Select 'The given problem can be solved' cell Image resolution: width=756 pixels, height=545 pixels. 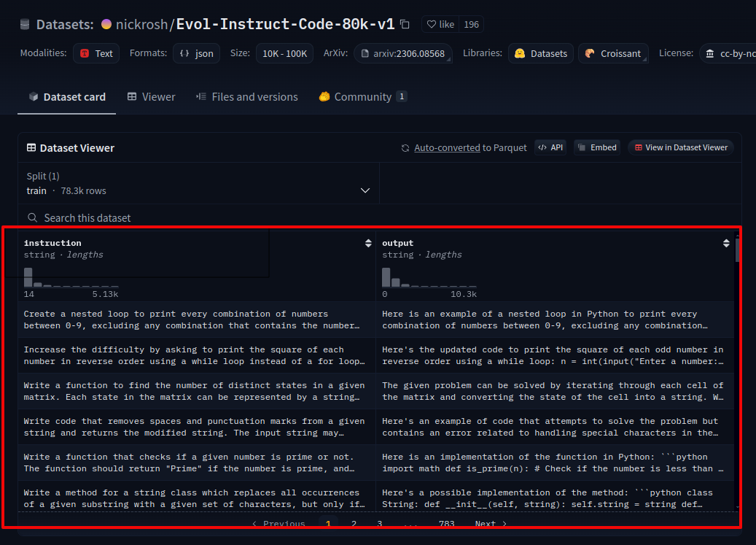[555, 391]
